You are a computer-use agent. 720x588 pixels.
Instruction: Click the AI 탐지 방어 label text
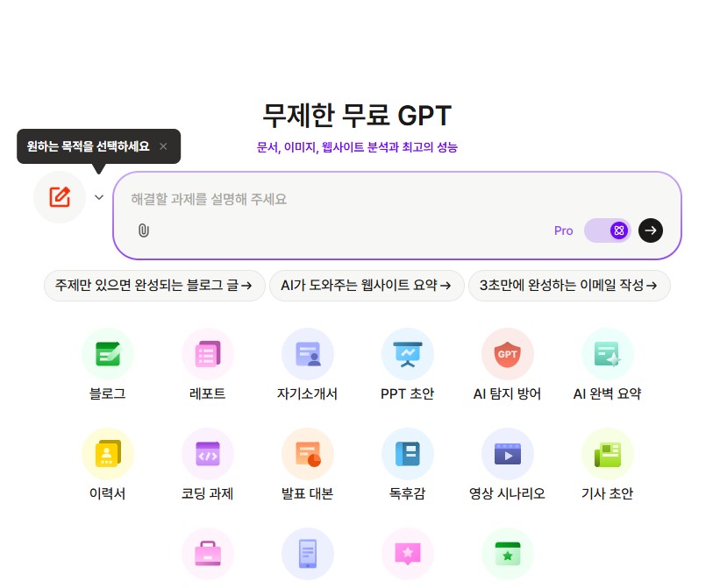pyautogui.click(x=508, y=393)
